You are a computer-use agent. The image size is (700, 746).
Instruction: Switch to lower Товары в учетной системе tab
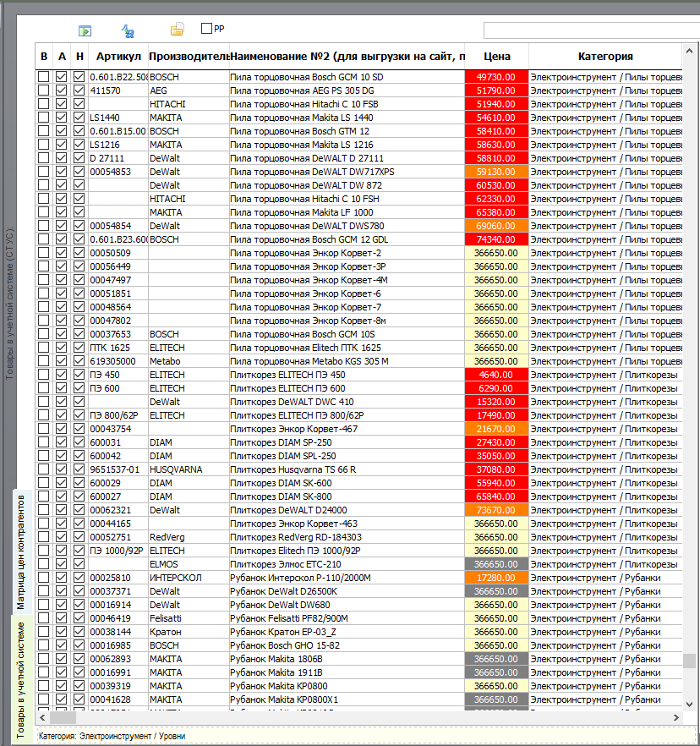[x=21, y=679]
